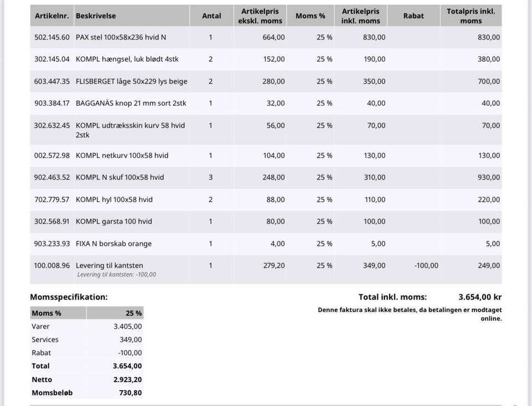Click the FIXA N borskab orange line

tap(114, 244)
